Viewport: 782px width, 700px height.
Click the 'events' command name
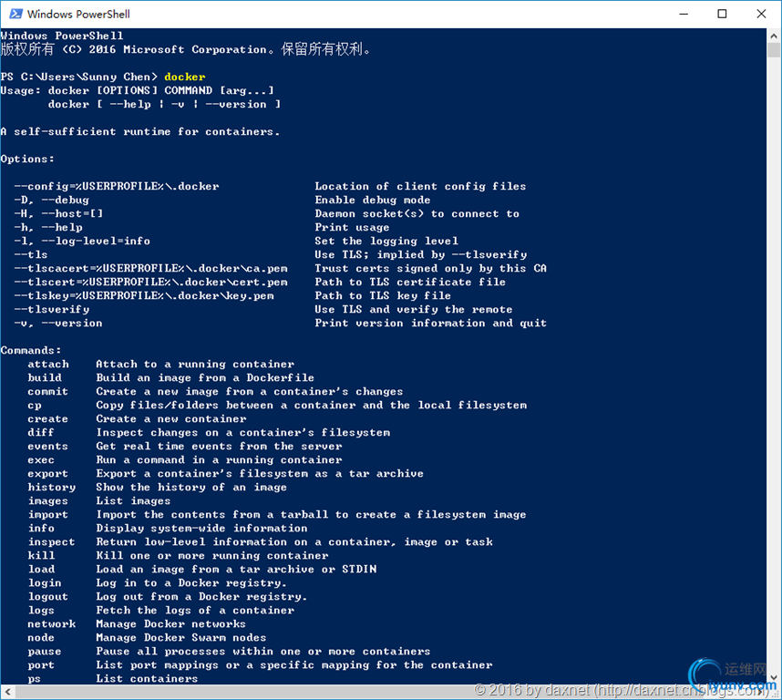[x=47, y=447]
